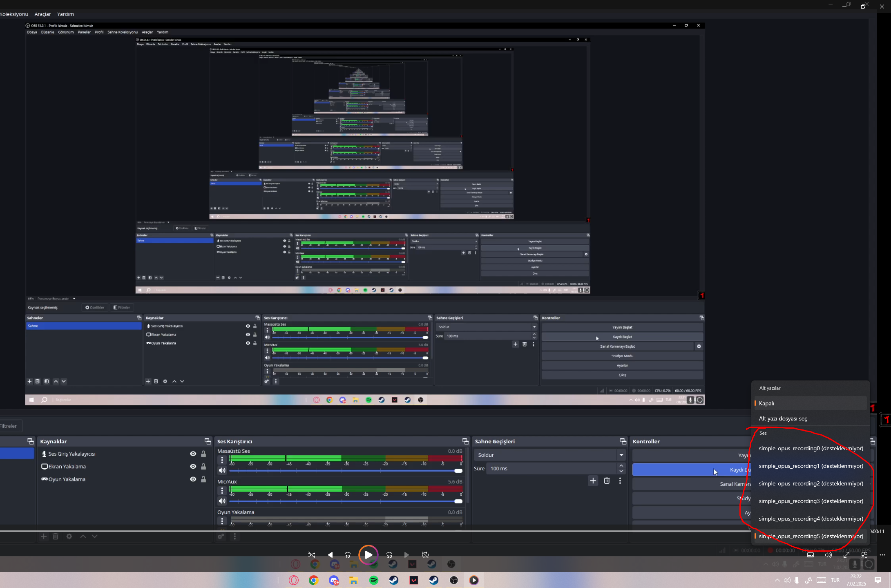Open the subtitles and audio tracks button
This screenshot has height=588, width=891.
pyautogui.click(x=811, y=555)
